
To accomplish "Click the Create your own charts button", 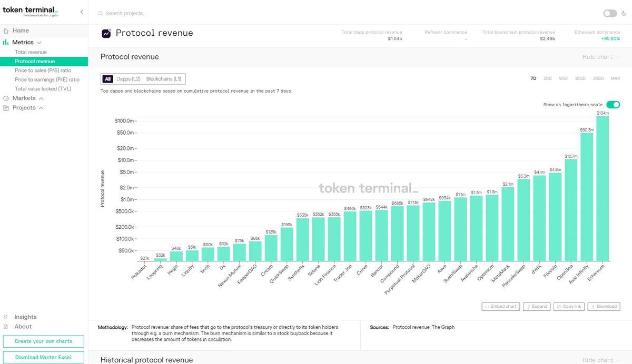I will point(44,341).
